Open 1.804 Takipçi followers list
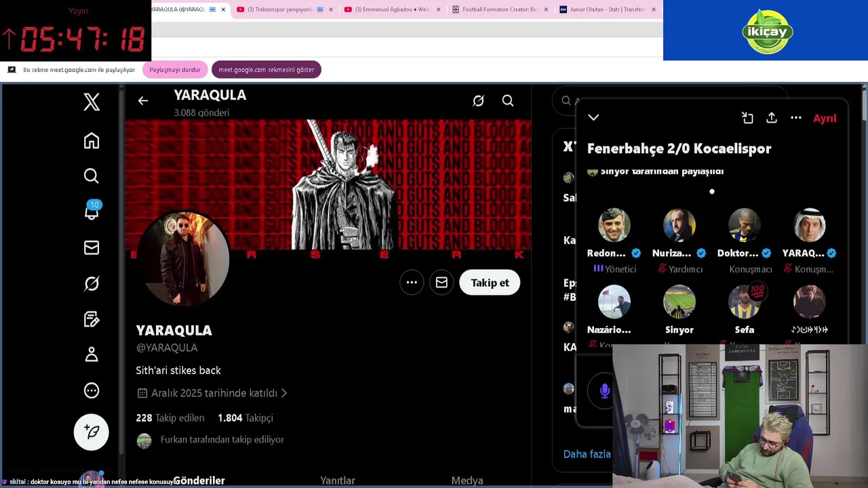868x488 pixels. click(245, 418)
